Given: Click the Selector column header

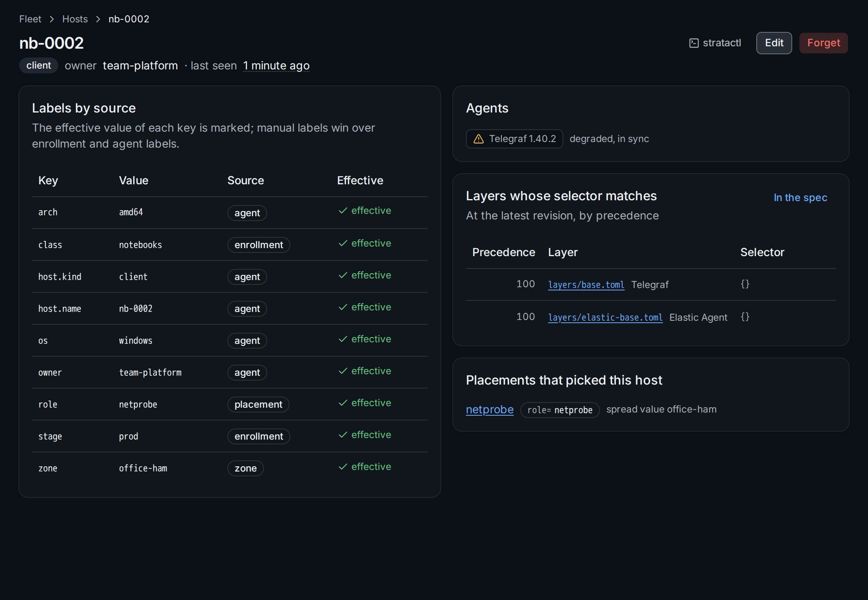Looking at the screenshot, I should tap(762, 253).
